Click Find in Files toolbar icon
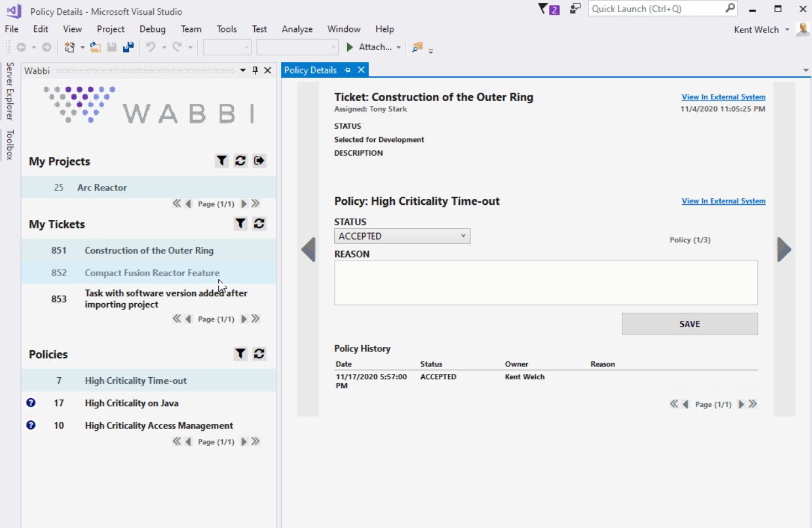The height and width of the screenshot is (528, 812). click(x=417, y=47)
